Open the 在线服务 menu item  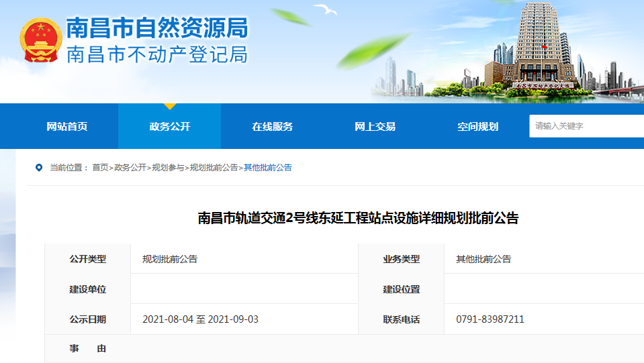(272, 126)
